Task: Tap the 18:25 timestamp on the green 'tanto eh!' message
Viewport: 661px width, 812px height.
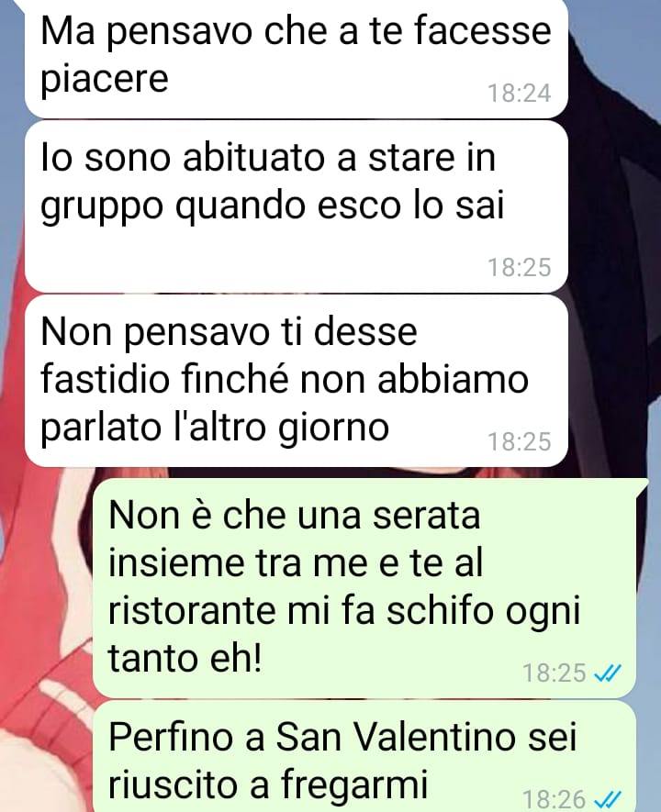Action: coord(554,673)
